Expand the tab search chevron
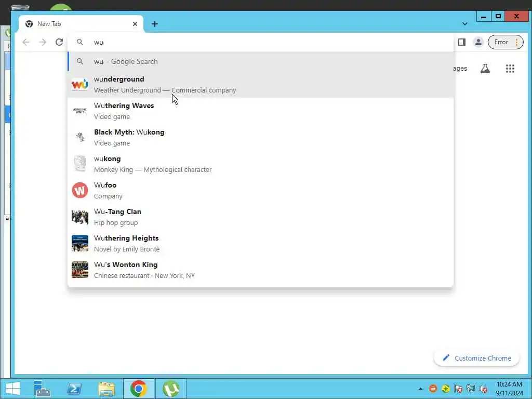 coord(465,24)
